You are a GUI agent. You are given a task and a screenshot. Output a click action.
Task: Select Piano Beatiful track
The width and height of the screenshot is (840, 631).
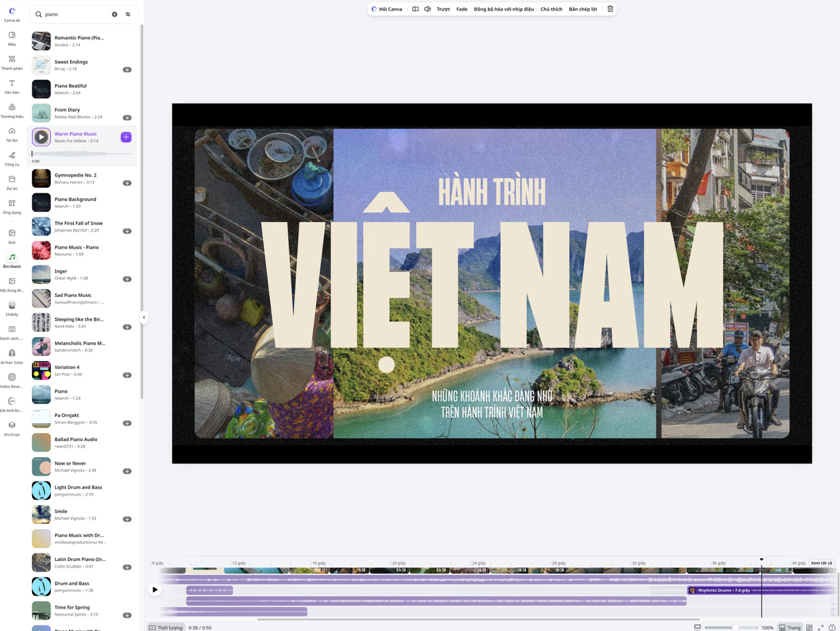[81, 89]
